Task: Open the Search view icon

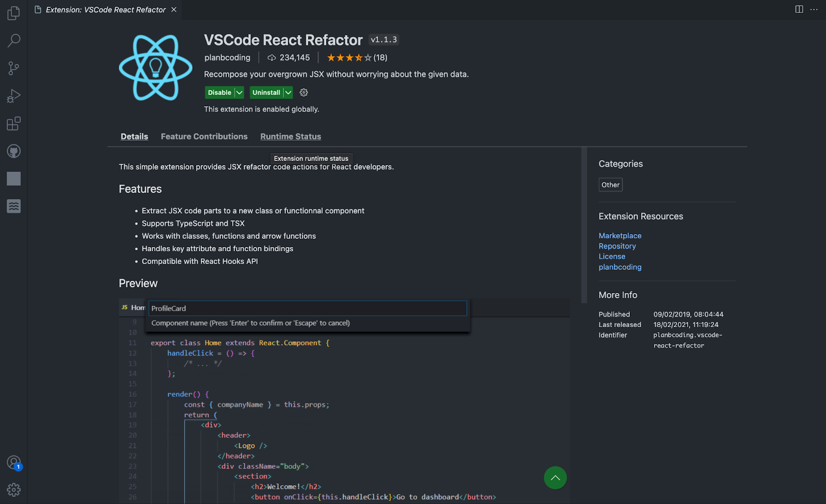Action: point(14,40)
